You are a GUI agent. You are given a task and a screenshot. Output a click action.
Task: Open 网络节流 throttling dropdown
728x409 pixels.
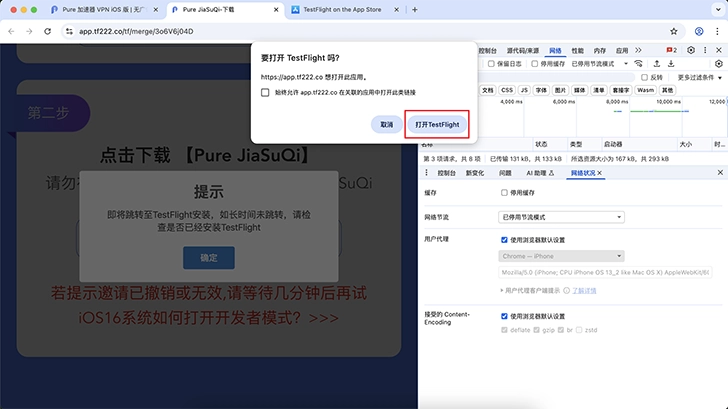(x=561, y=216)
